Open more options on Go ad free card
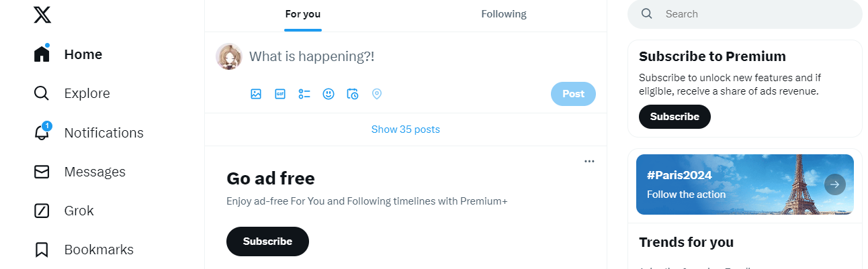This screenshot has height=269, width=868. click(589, 161)
